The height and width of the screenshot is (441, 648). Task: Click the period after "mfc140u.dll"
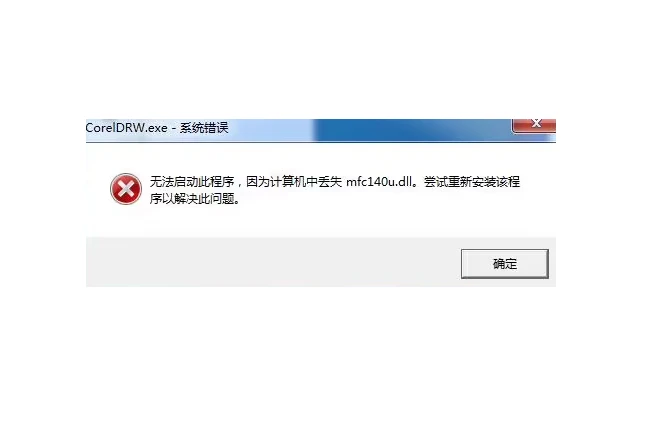(416, 185)
